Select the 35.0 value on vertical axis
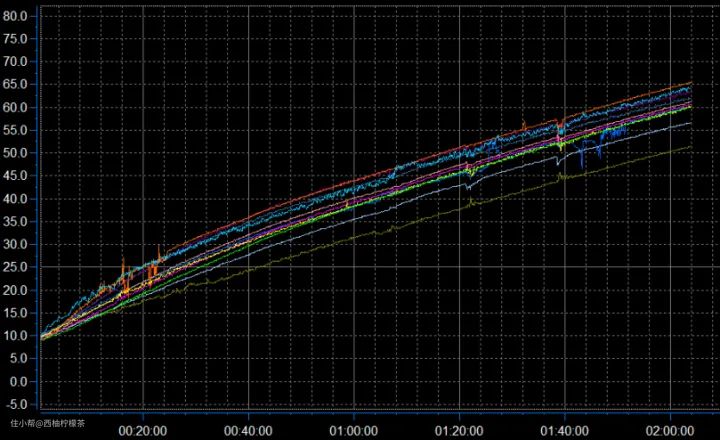The width and height of the screenshot is (720, 440). tap(17, 221)
